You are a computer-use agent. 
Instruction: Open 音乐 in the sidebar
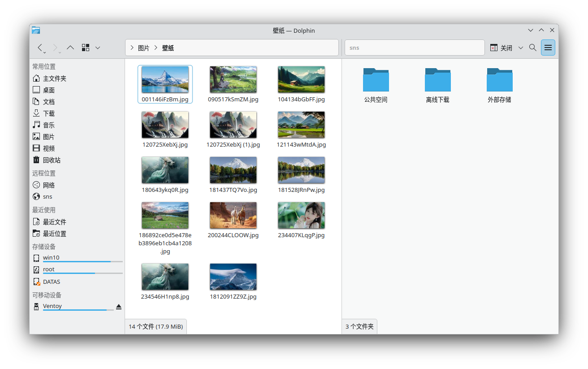[x=76, y=125]
